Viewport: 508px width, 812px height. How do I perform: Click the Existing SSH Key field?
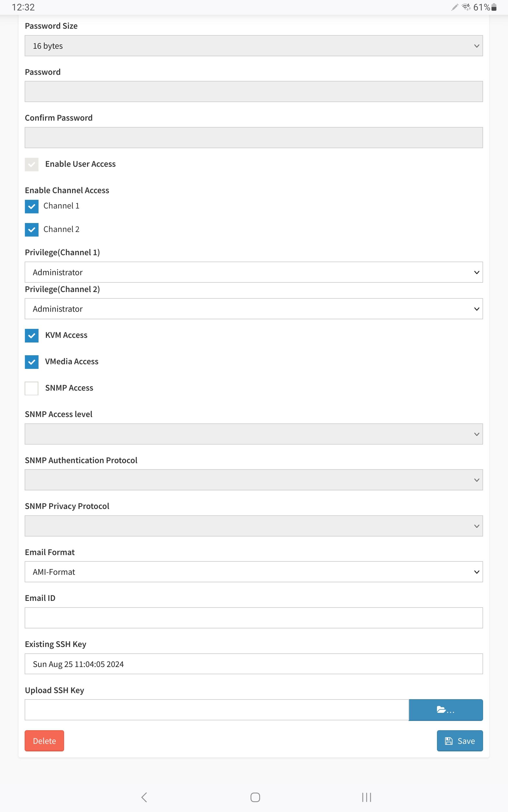(254, 664)
